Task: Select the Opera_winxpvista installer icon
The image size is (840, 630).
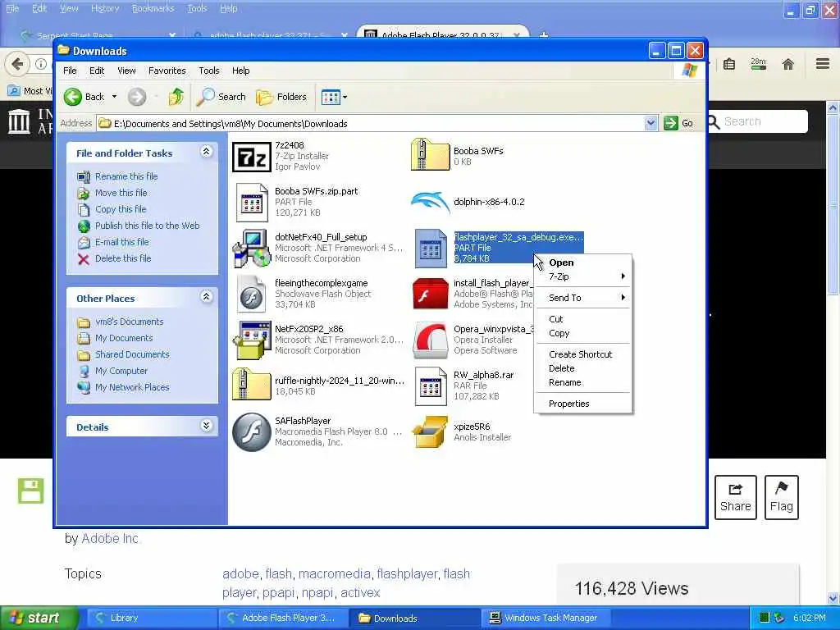Action: tap(430, 340)
